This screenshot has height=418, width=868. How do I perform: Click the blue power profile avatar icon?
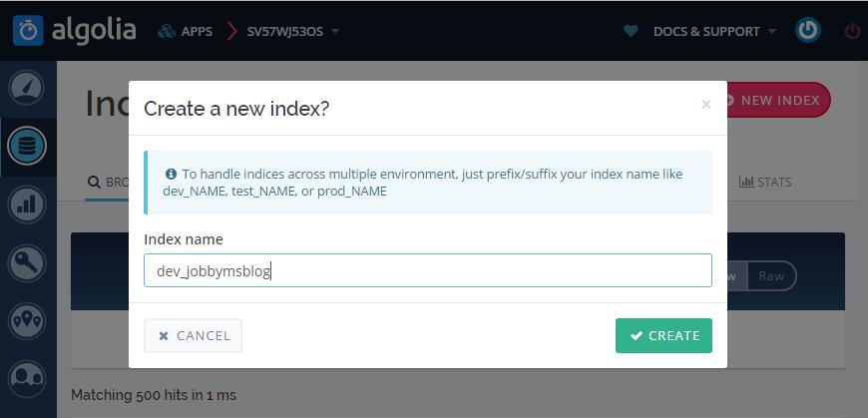(808, 31)
